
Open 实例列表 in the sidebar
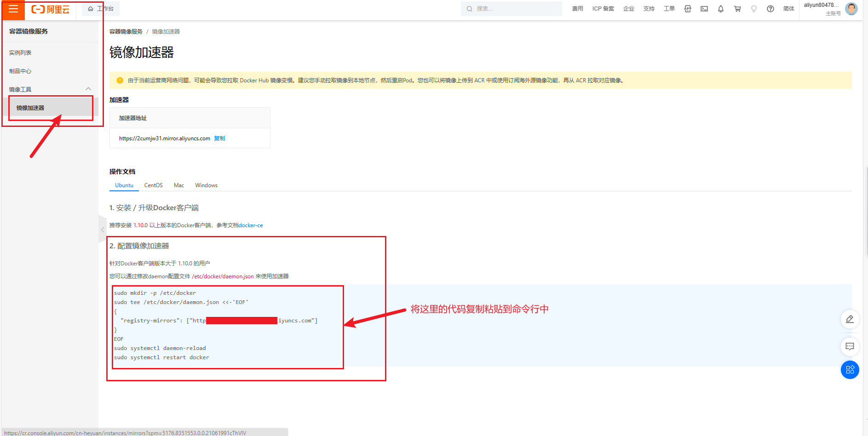coord(20,53)
